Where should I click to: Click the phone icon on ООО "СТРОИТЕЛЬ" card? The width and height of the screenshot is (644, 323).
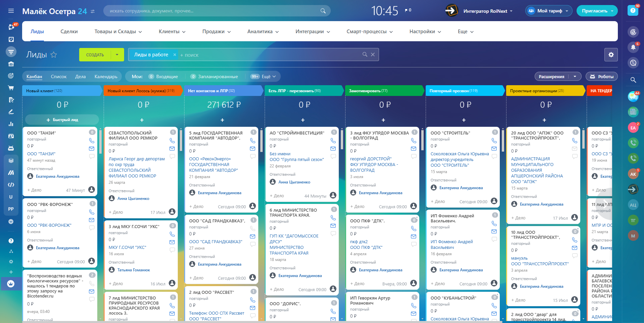tap(494, 141)
